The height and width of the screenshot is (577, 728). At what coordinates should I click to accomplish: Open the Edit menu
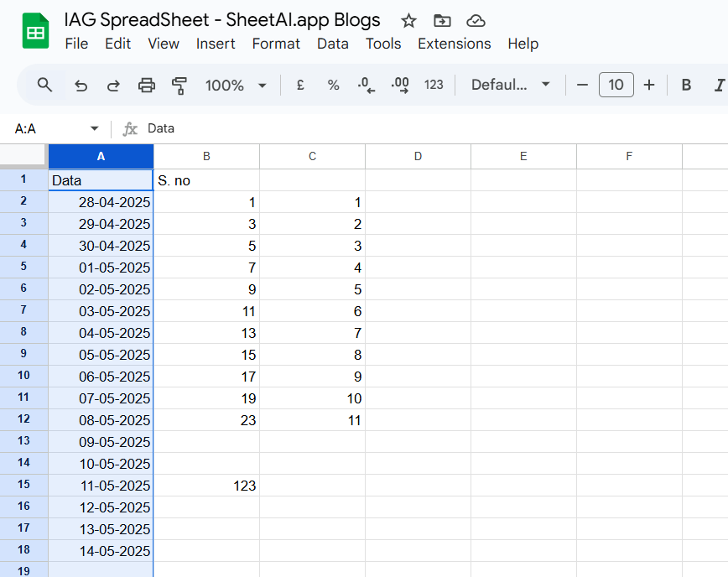click(117, 44)
